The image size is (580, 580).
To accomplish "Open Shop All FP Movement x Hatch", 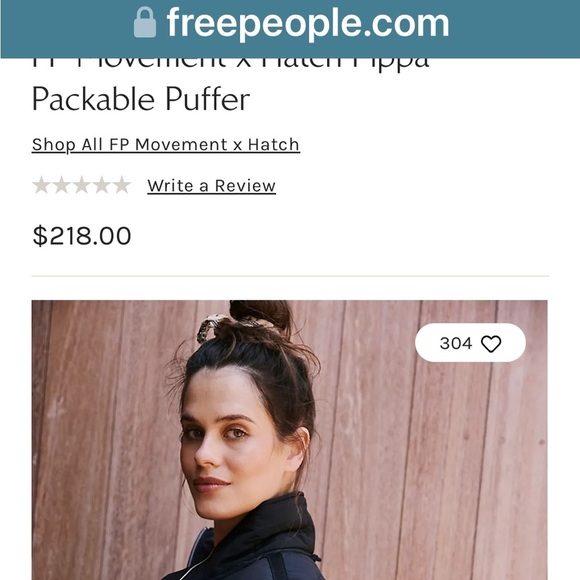I will pos(166,145).
